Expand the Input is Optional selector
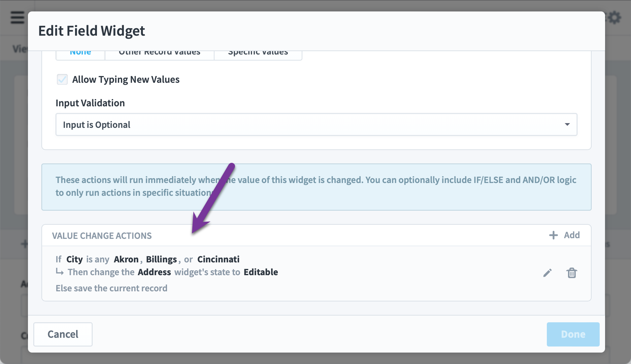631x364 pixels. [x=316, y=124]
